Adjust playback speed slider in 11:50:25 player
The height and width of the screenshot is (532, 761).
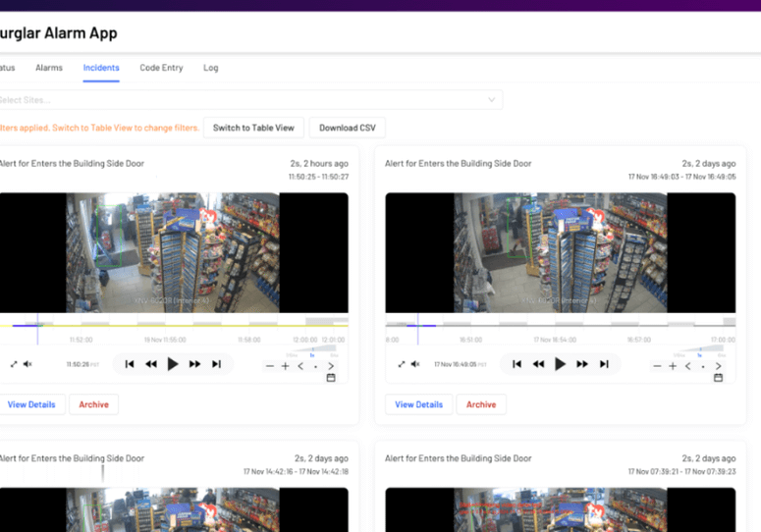312,349
